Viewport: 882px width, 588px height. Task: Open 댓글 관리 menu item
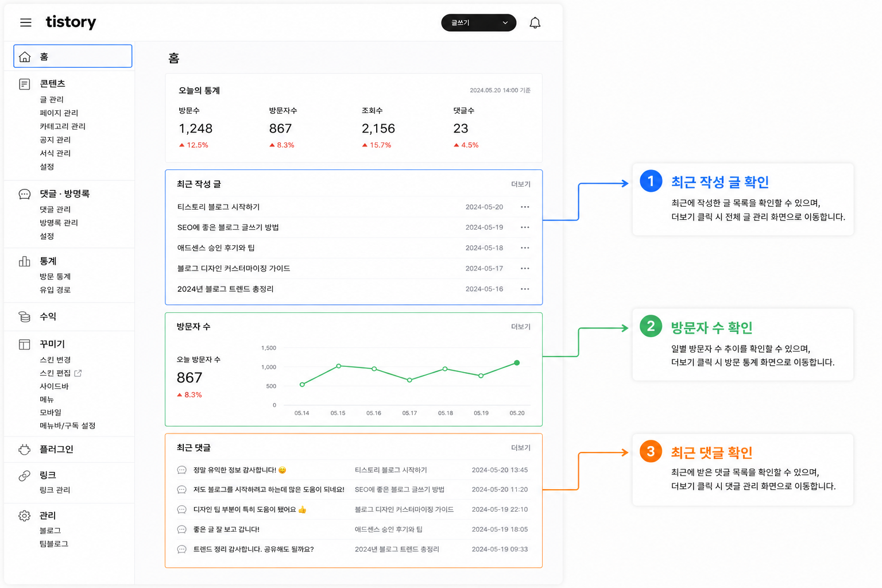point(55,210)
